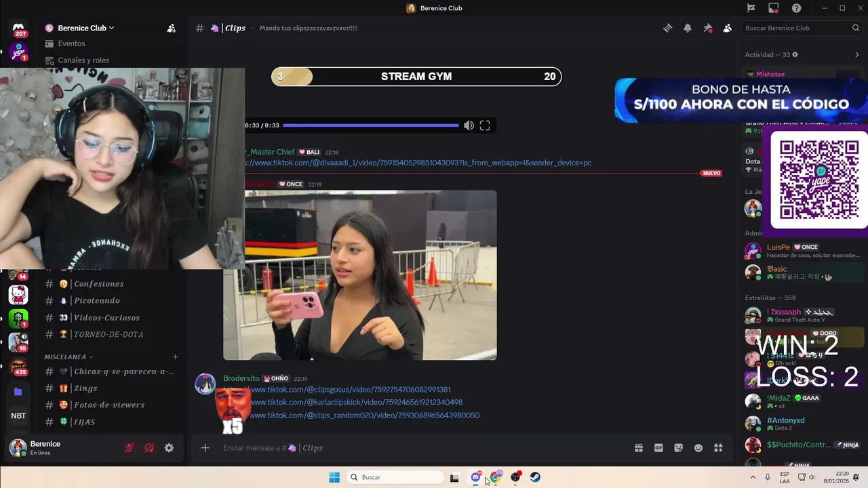The image size is (868, 488).
Task: Open the apps icon in message bar
Action: click(x=718, y=448)
